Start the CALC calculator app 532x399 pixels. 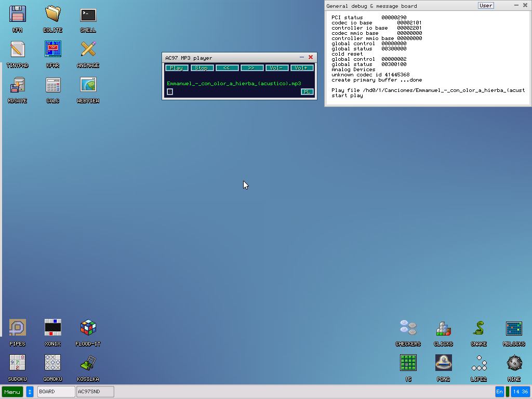(52, 85)
